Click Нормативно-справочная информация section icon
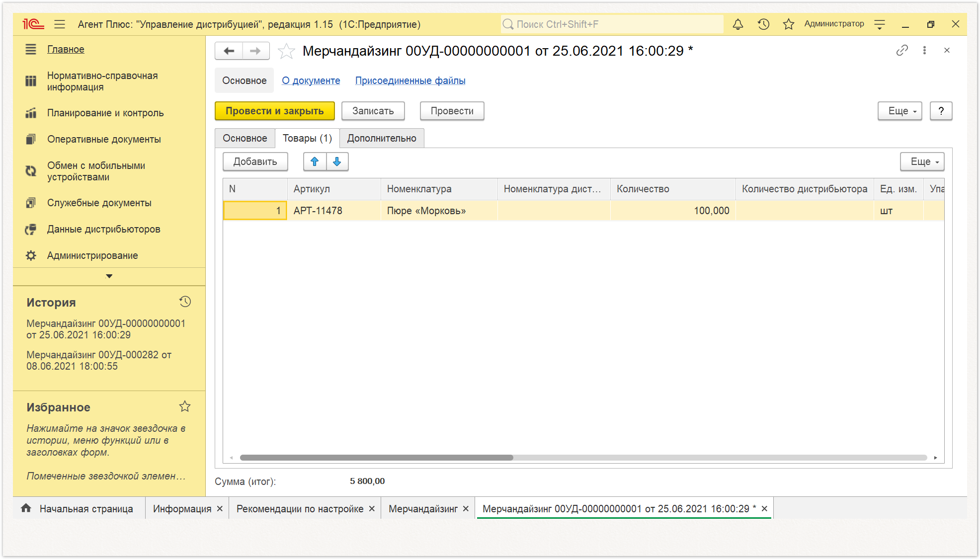The image size is (980, 559). coord(31,81)
